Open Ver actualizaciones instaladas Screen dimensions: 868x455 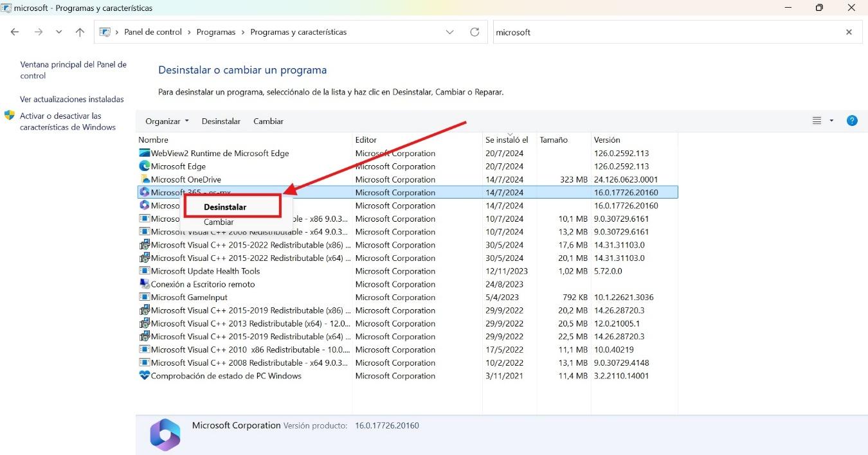click(x=72, y=99)
